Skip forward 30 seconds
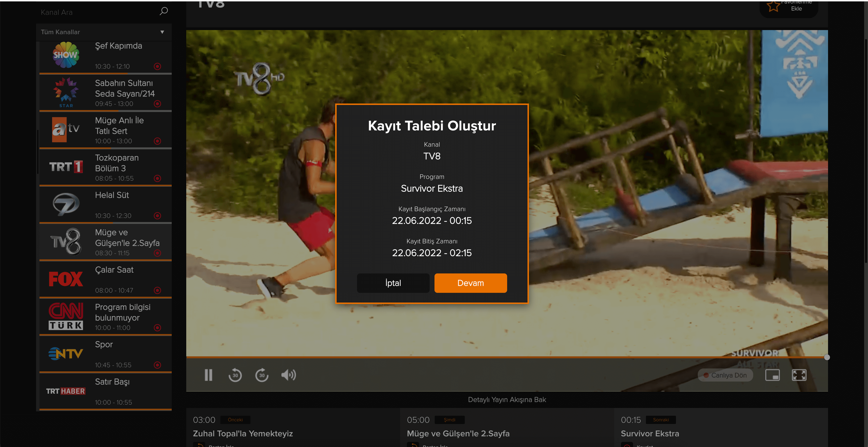The height and width of the screenshot is (447, 868). [262, 375]
